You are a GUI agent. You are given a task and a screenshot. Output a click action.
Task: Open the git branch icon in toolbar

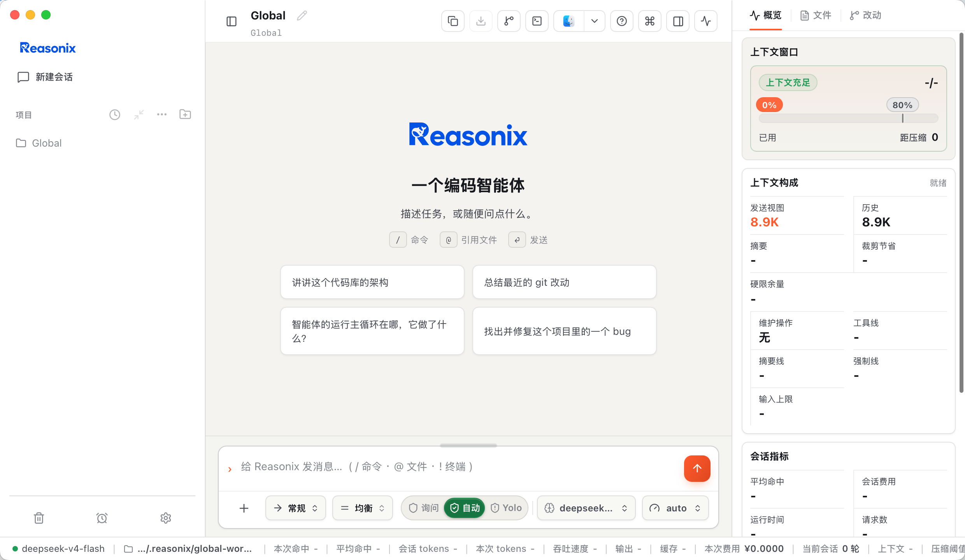click(509, 21)
